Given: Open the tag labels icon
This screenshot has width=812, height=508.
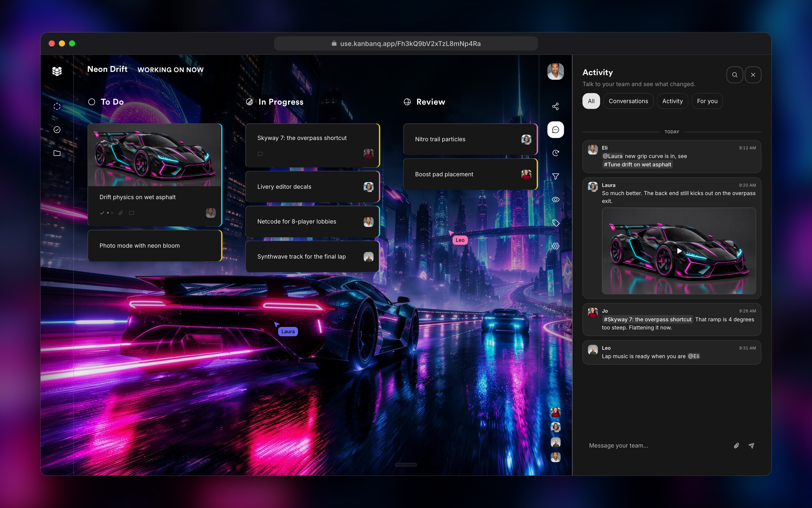Looking at the screenshot, I should tap(556, 223).
